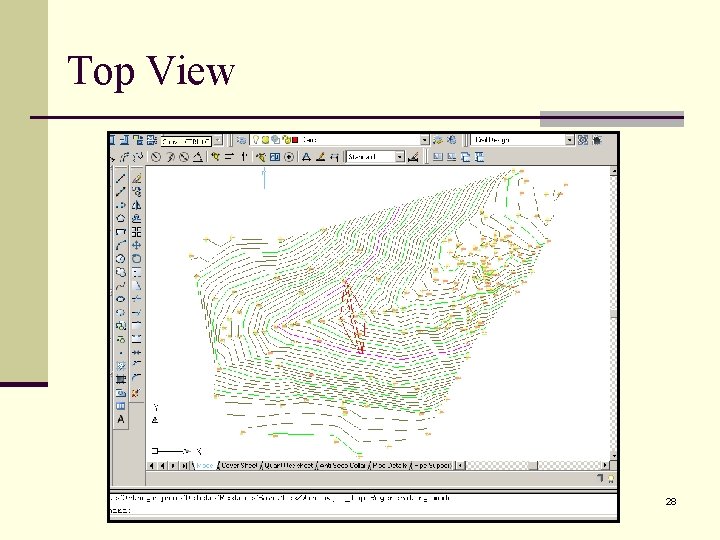Select the Hatch tool
The image size is (720, 540).
[121, 366]
